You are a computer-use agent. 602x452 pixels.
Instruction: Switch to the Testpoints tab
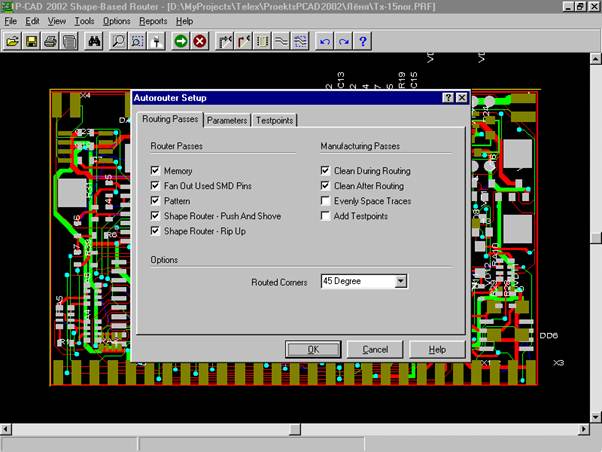tap(275, 120)
